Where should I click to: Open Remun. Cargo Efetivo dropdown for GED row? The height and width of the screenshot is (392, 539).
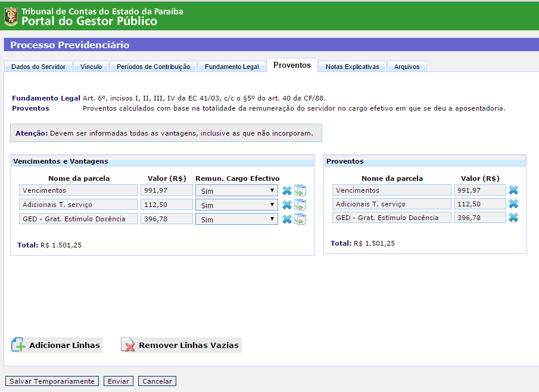236,219
